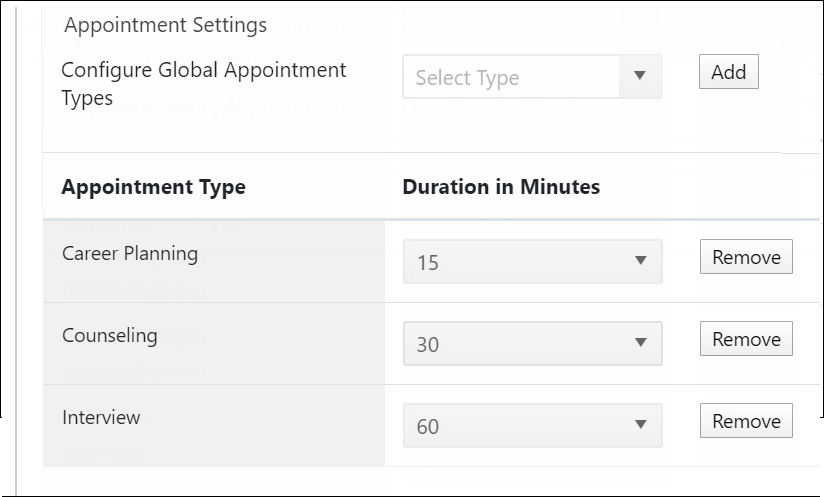Image resolution: width=824 pixels, height=497 pixels.
Task: Click the 15 value for Career Planning
Action: [428, 264]
